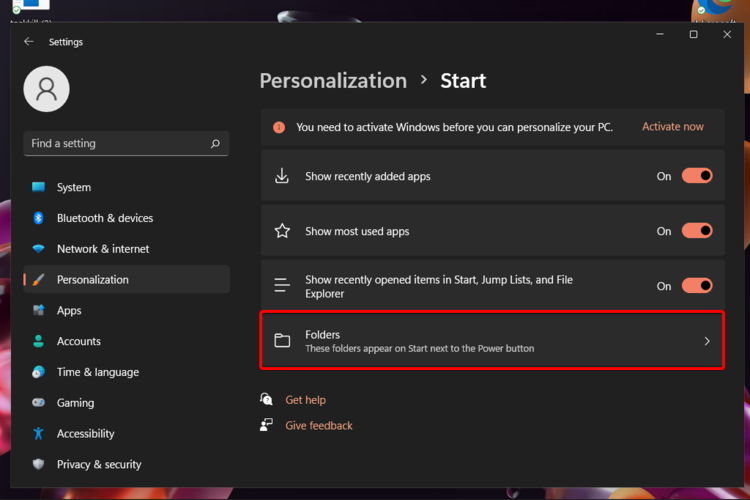Select Apps in the sidebar
Viewport: 750px width, 500px height.
click(x=69, y=311)
